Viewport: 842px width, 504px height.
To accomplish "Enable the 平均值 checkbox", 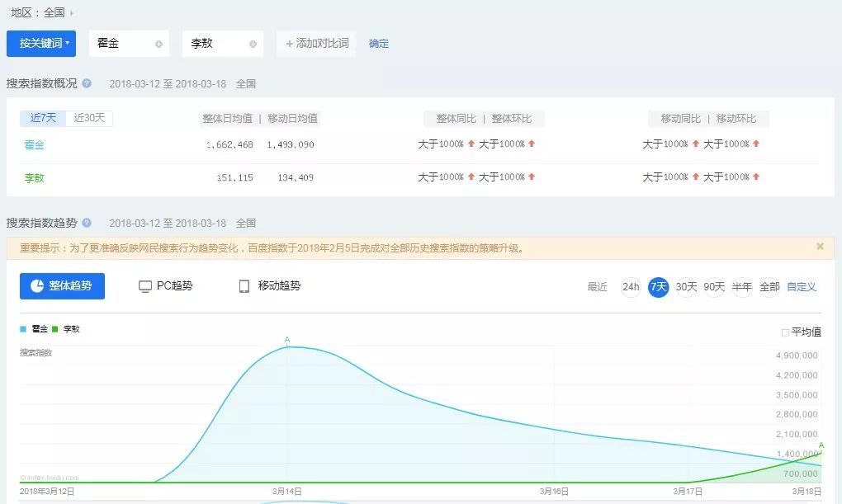I will coord(785,332).
